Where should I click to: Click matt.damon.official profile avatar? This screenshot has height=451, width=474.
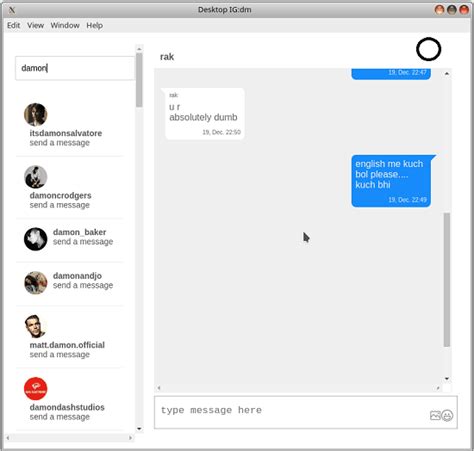tap(35, 326)
